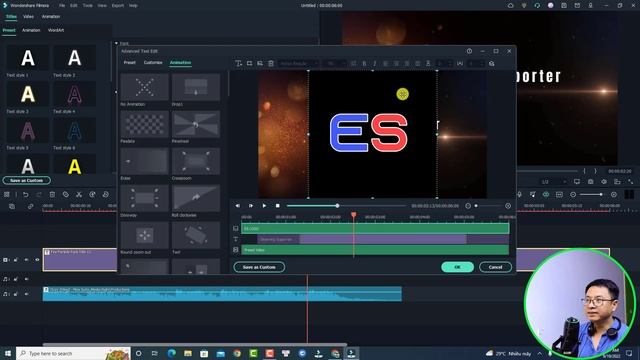Stop the text preview playback
The image size is (640, 360).
278,206
